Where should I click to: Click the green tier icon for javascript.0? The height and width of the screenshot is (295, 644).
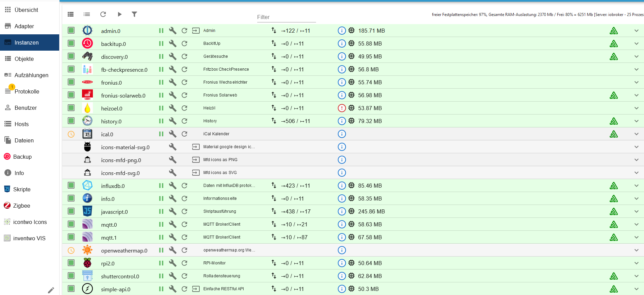(614, 211)
